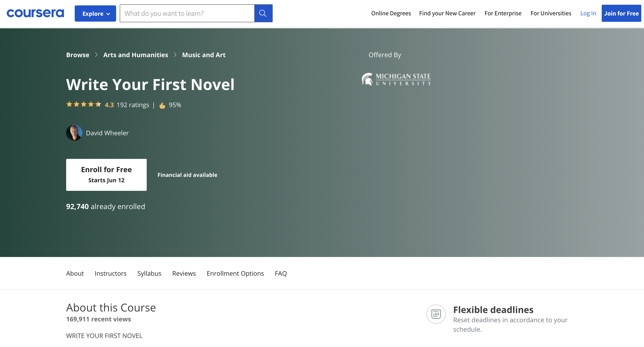Image resolution: width=644 pixels, height=347 pixels.
Task: Open Online Degrees link
Action: pos(391,13)
